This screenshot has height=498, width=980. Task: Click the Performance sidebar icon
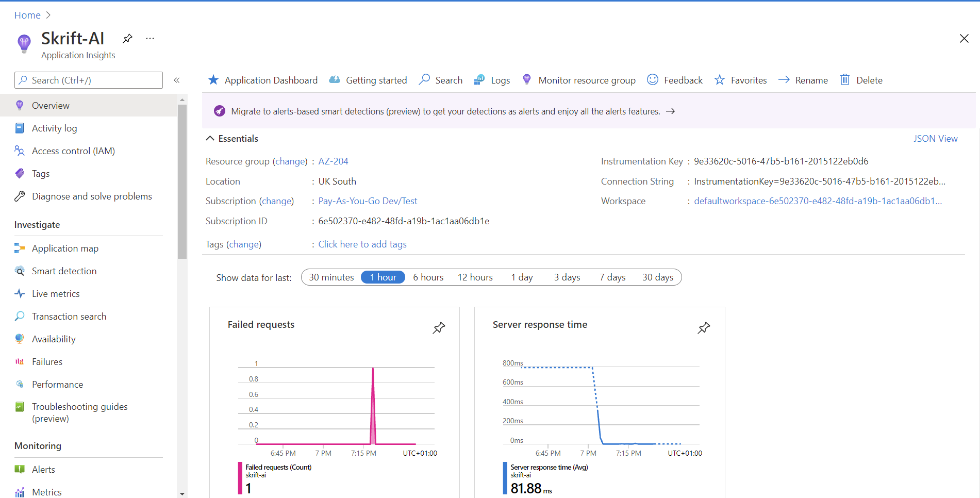(20, 385)
